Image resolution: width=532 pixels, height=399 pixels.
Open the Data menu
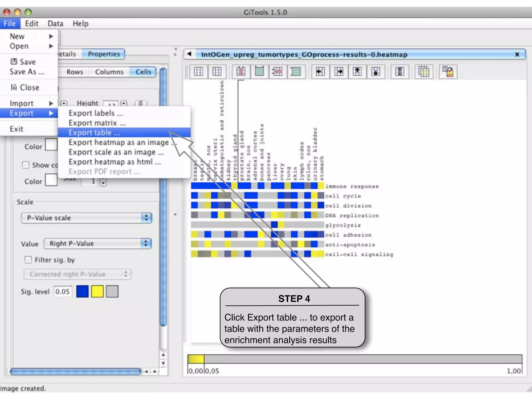55,23
